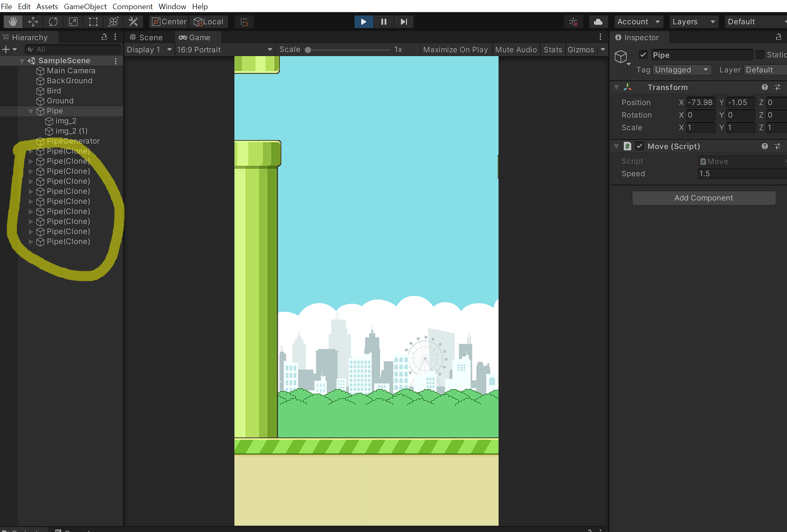
Task: Open the GameObject menu
Action: pos(85,6)
